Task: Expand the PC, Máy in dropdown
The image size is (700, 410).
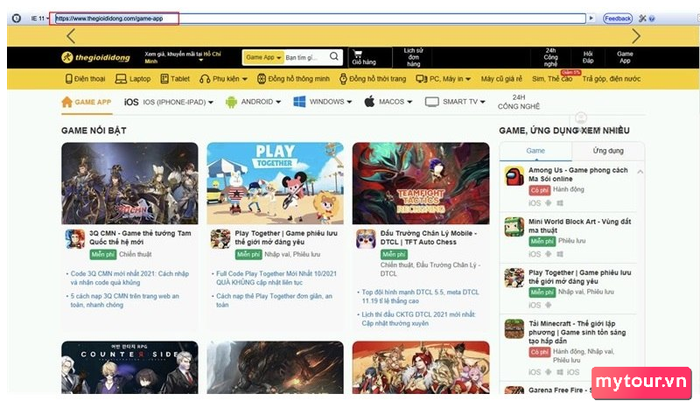Action: click(x=468, y=79)
